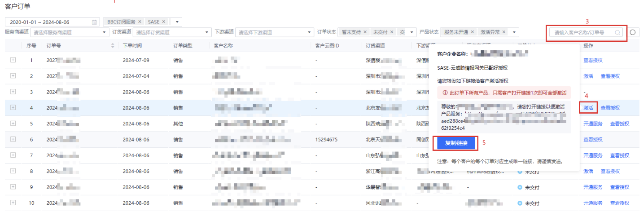Open the 下游渠道 dropdown

click(274, 32)
